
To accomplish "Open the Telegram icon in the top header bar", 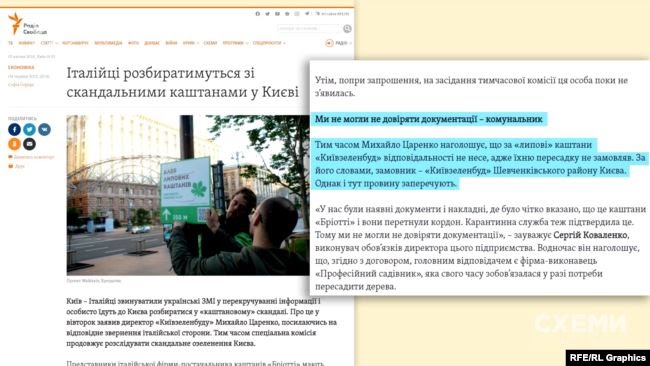I will point(307,14).
